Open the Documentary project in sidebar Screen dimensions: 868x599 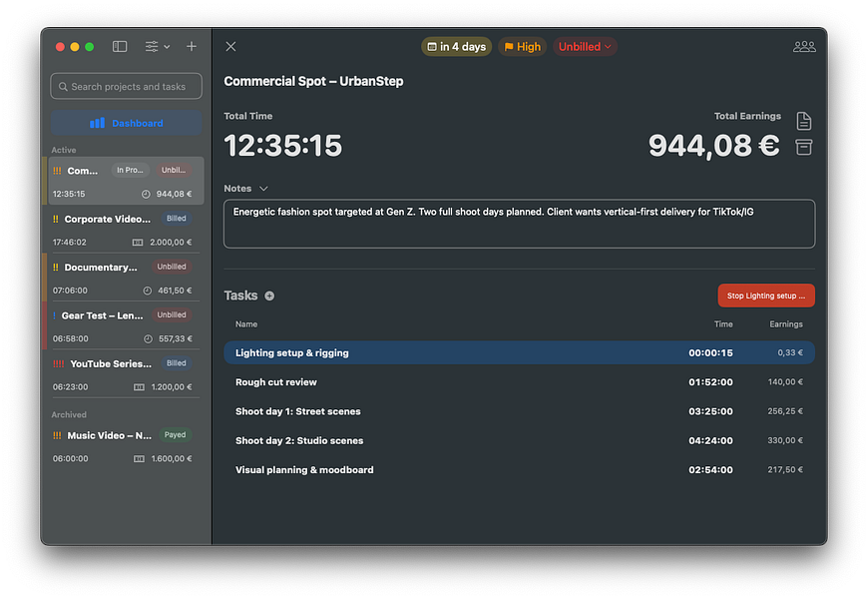point(127,279)
